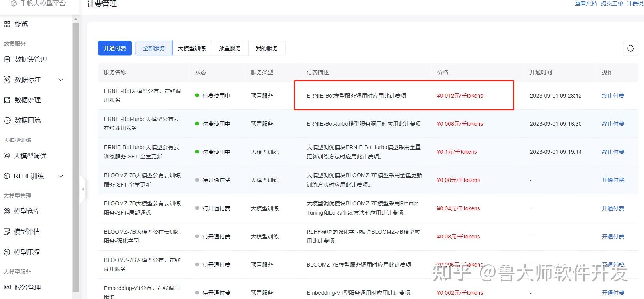Click timestamp 2023-09-01 09:19:14
This screenshot has height=299, width=644.
(556, 152)
